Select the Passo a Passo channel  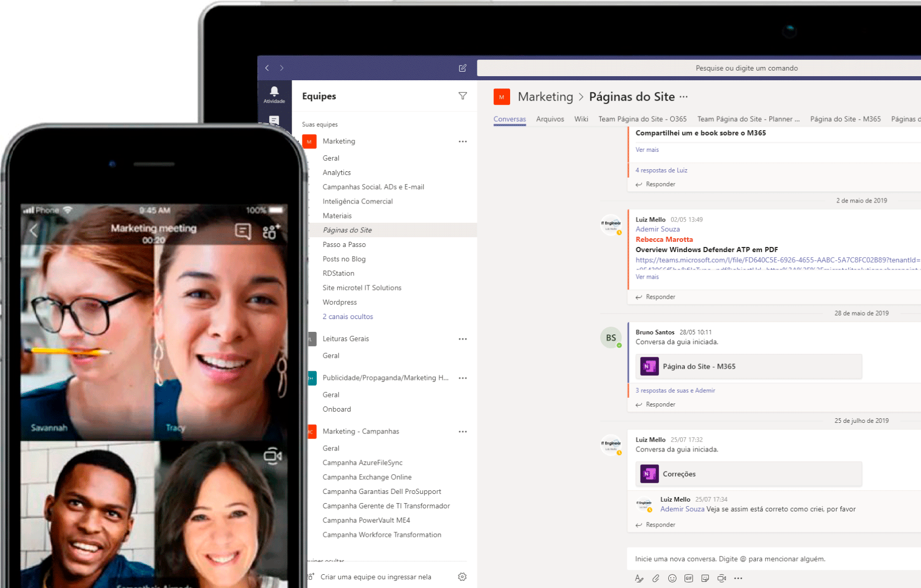344,244
